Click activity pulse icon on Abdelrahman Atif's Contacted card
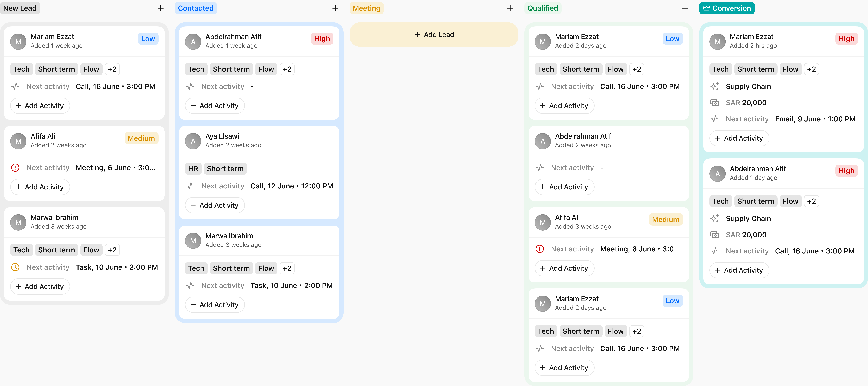The width and height of the screenshot is (868, 386). (190, 87)
